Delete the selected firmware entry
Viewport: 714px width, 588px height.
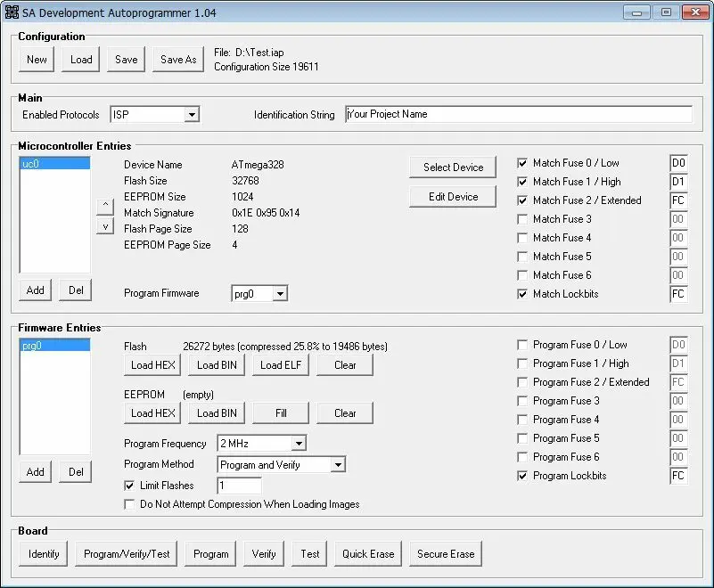pyautogui.click(x=76, y=472)
